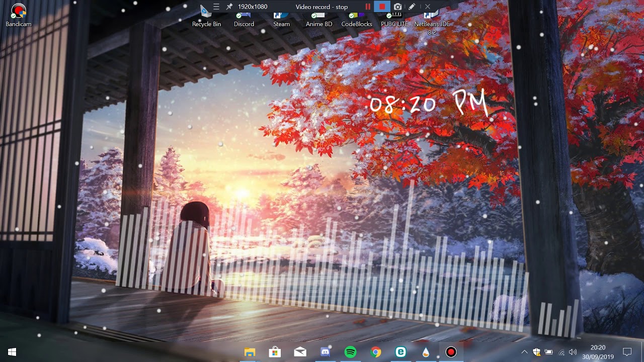
Task: Click the 08:20 PM wallpaper clock
Action: click(x=429, y=103)
